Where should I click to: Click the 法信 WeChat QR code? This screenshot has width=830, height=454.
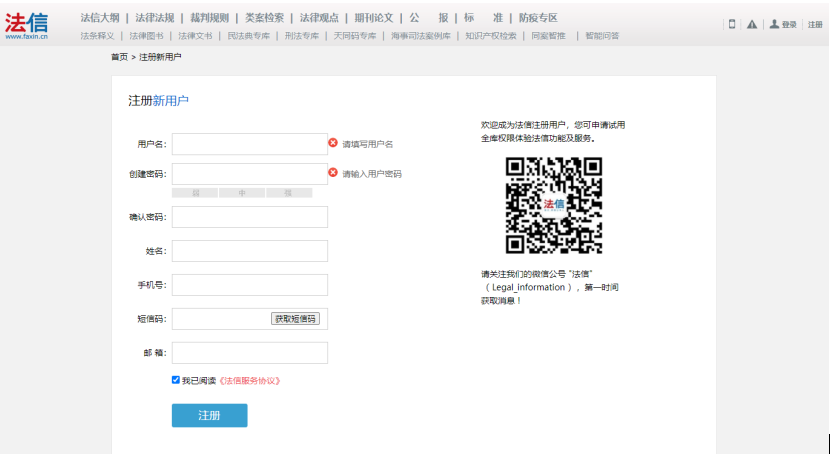[x=554, y=205]
